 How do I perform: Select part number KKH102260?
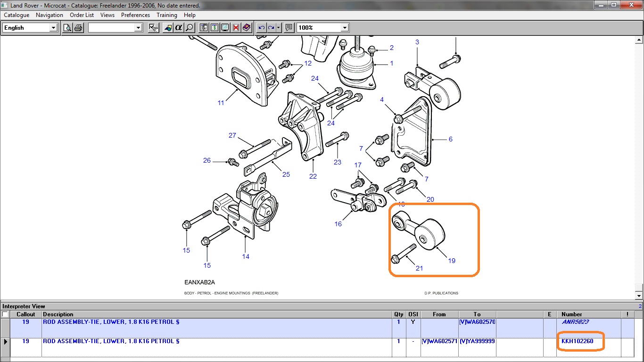577,341
